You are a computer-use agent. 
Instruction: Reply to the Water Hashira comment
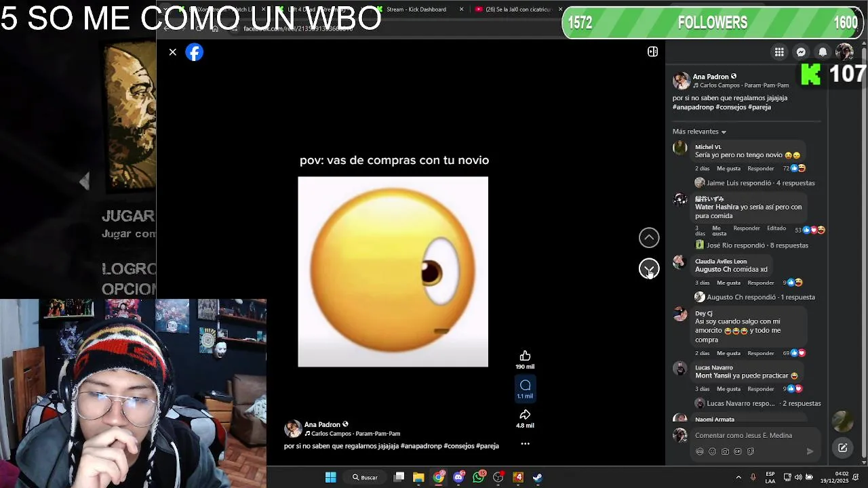[x=746, y=228]
